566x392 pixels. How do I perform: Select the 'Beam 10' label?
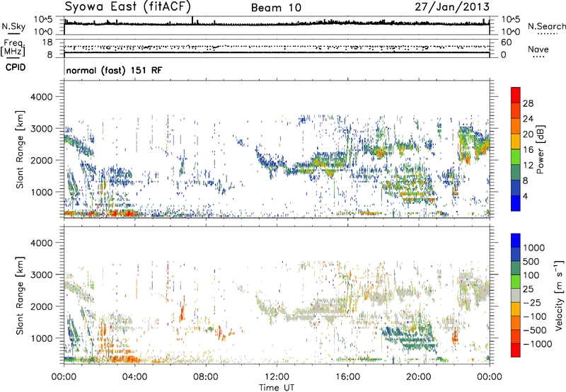[276, 8]
